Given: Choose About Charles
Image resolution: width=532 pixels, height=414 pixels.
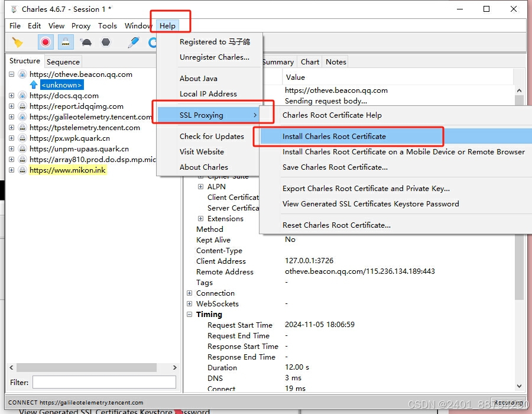Looking at the screenshot, I should click(x=204, y=167).
